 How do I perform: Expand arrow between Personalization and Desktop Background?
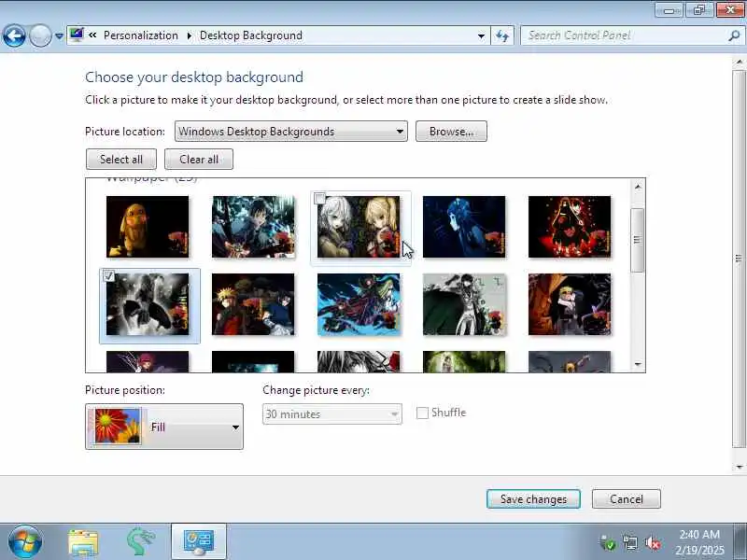tap(190, 35)
